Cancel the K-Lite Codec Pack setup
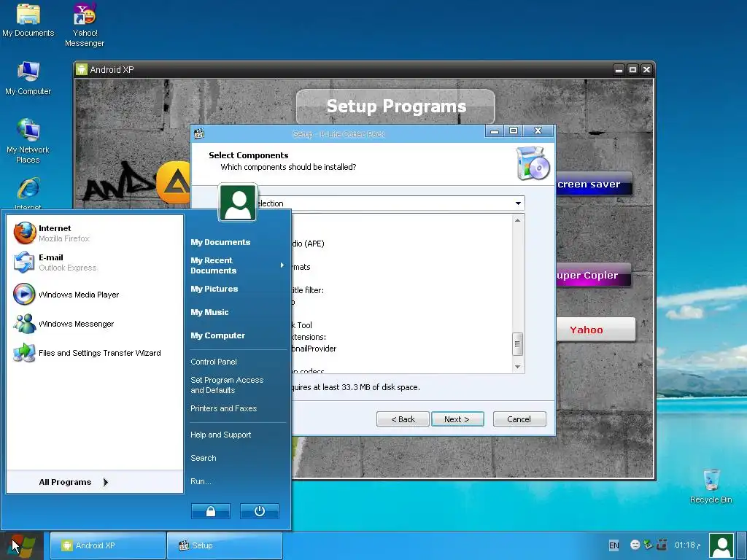 click(519, 419)
